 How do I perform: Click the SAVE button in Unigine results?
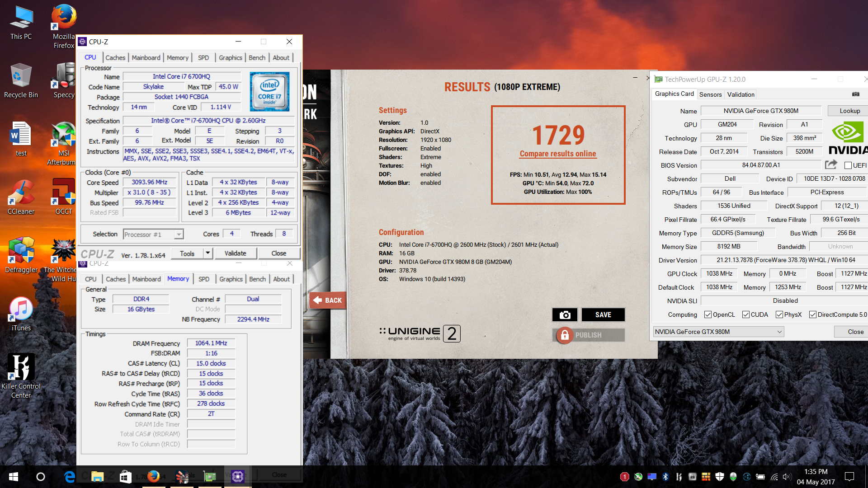[x=603, y=315]
